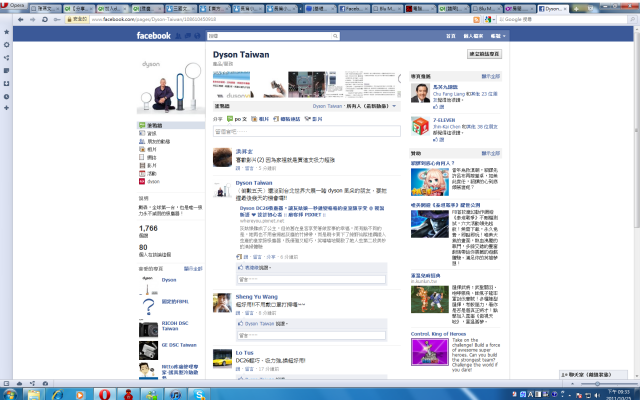Open Internet Explorer from taskbar
The width and height of the screenshot is (640, 400).
tap(57, 394)
